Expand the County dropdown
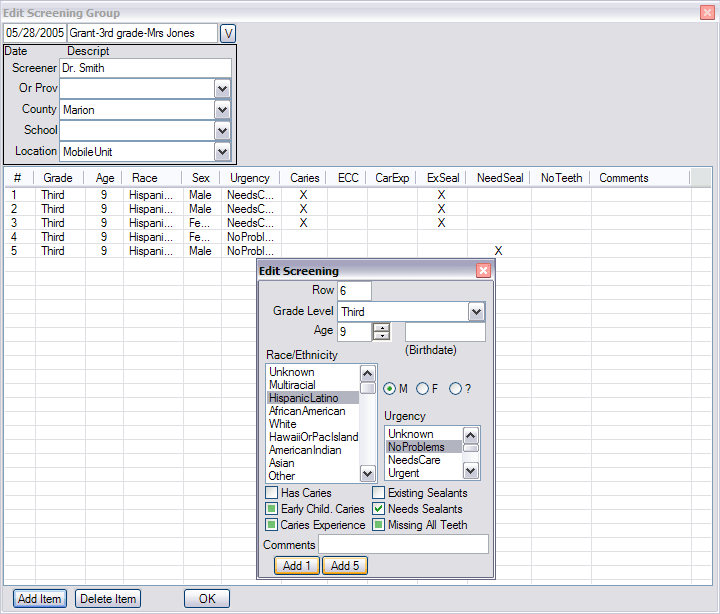The width and height of the screenshot is (720, 614). (x=222, y=109)
